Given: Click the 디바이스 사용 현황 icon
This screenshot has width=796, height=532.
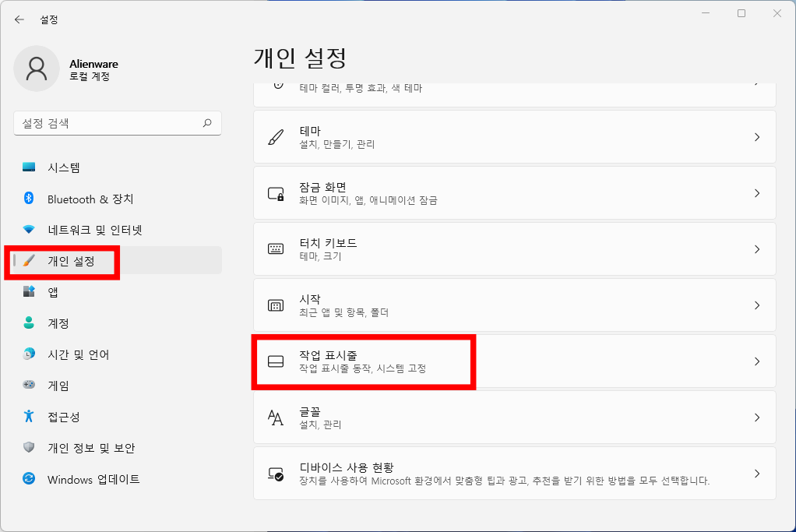Looking at the screenshot, I should pos(276,474).
